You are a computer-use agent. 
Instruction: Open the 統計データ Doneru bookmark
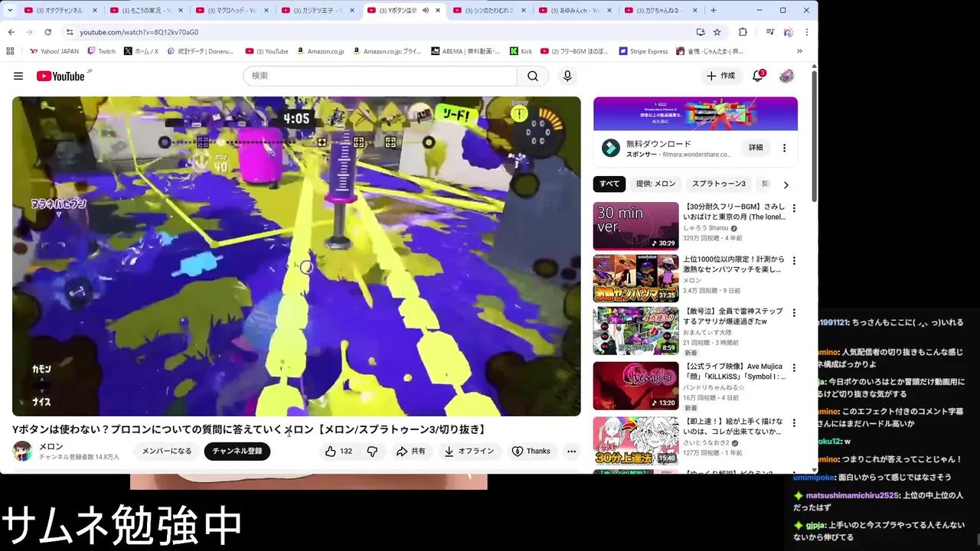tap(199, 51)
